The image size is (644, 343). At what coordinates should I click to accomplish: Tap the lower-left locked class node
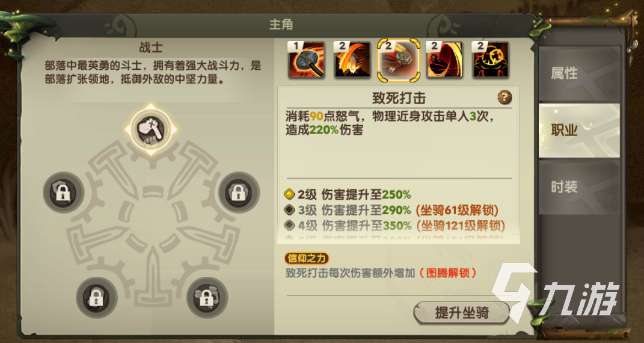[97, 297]
